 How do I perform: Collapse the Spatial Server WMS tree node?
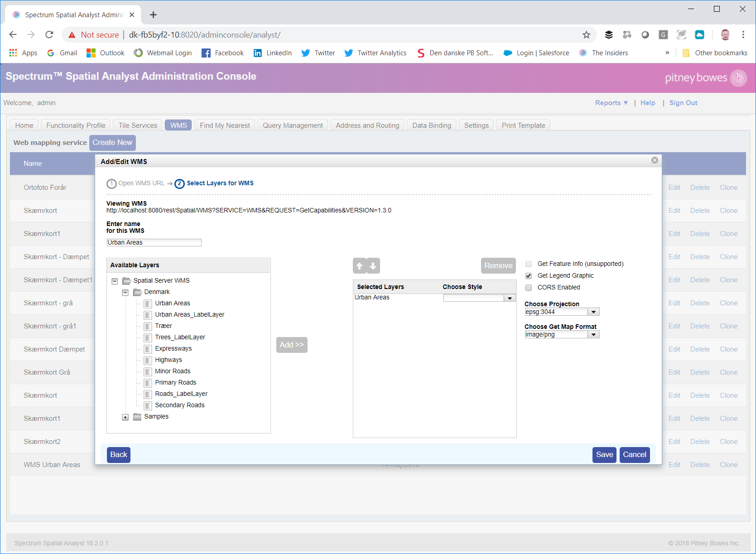(115, 281)
